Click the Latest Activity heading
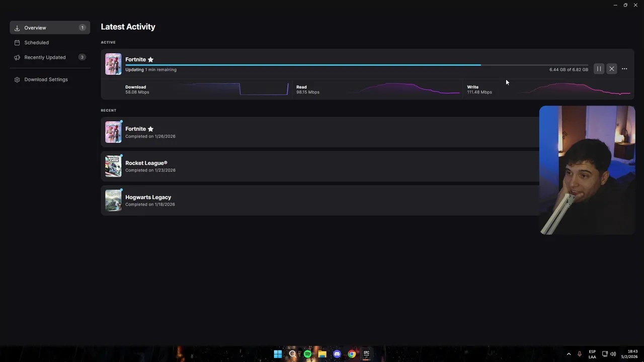Viewport: 644px width, 362px height. 128,27
